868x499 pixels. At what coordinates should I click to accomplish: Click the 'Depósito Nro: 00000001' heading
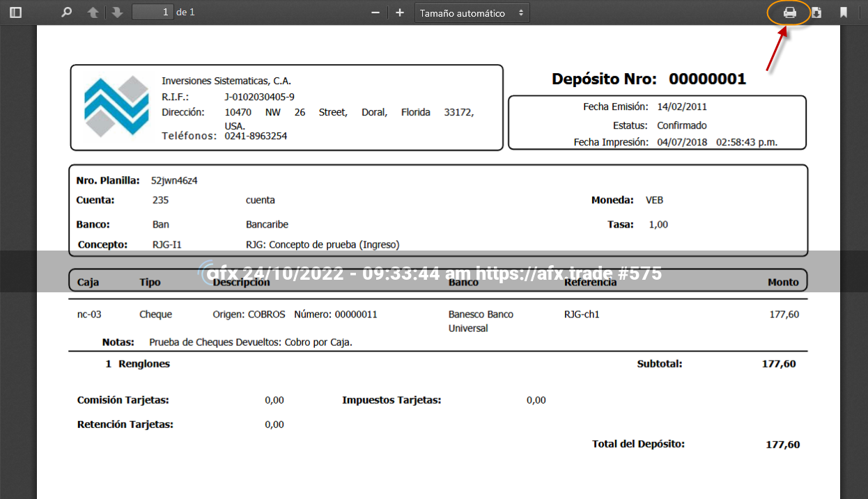click(x=649, y=79)
